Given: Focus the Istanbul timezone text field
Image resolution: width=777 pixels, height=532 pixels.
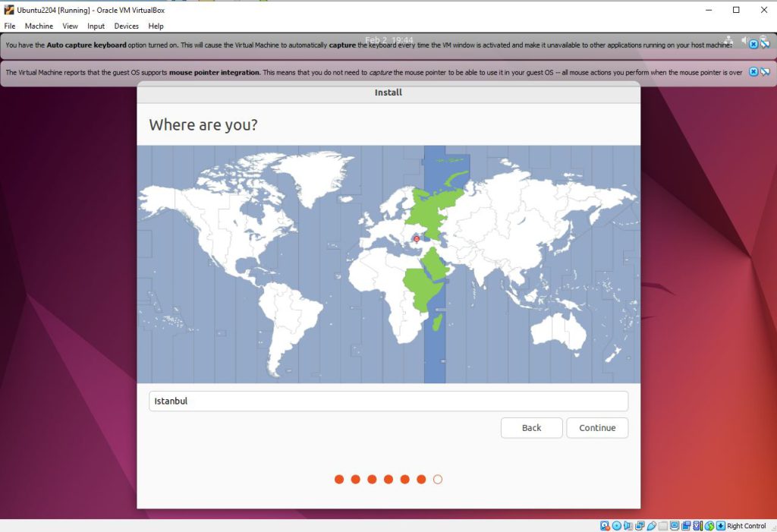Looking at the screenshot, I should pos(388,401).
